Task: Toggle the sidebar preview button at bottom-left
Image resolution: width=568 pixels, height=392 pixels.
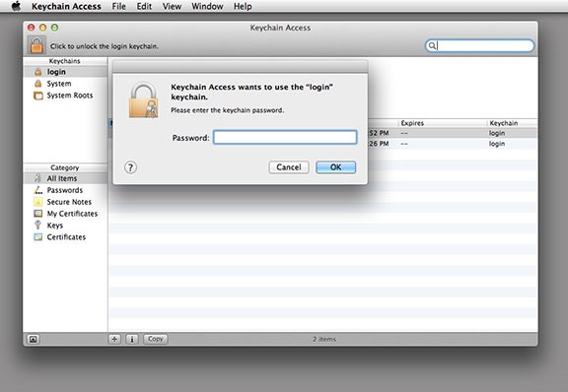Action: pyautogui.click(x=33, y=339)
